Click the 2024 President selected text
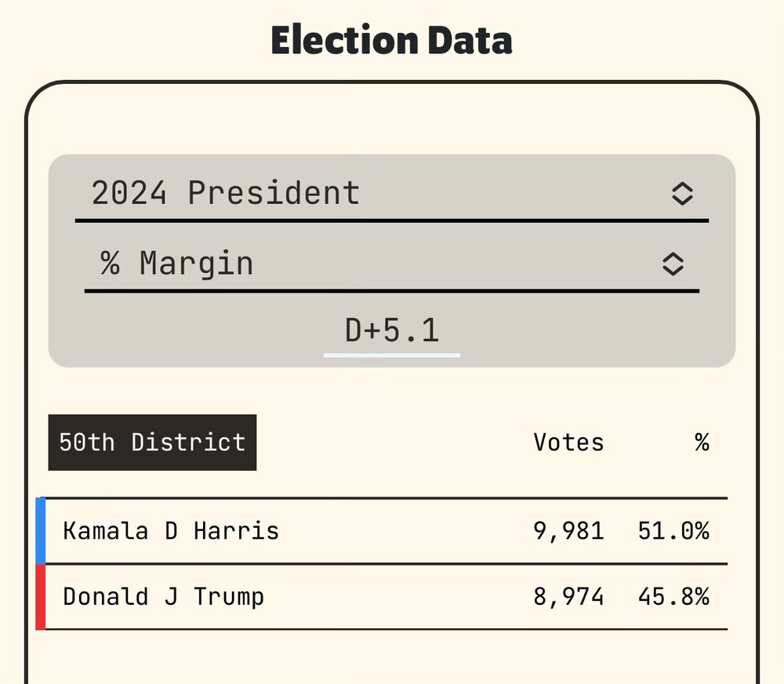784x684 pixels. click(x=226, y=193)
